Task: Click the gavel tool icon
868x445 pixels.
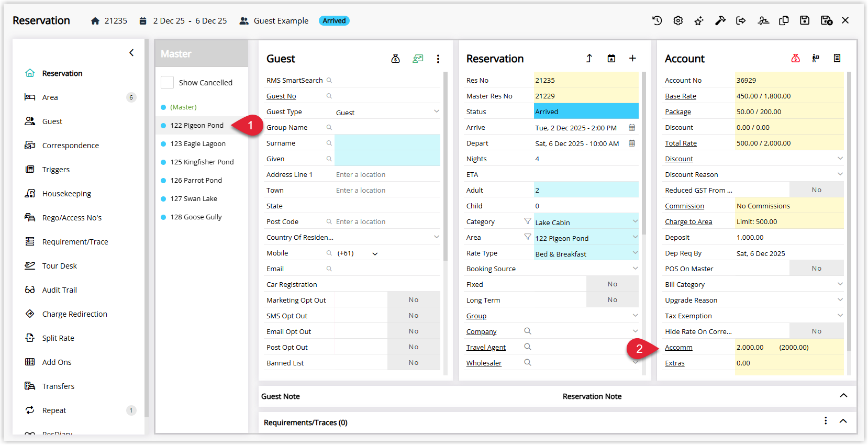Action: click(720, 20)
